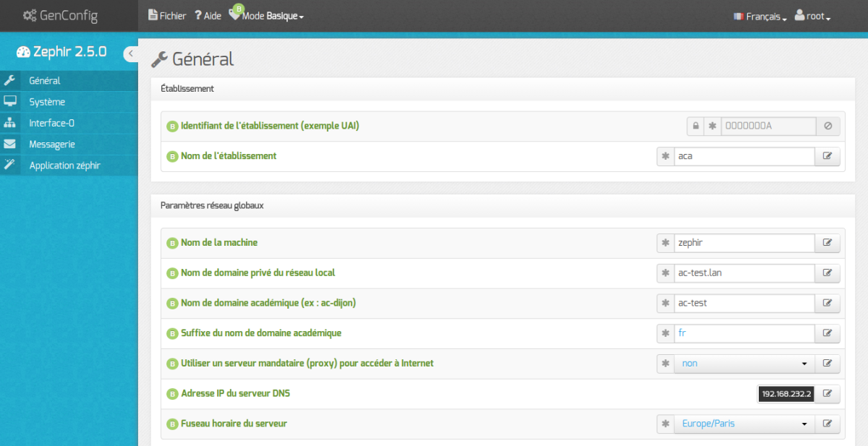The height and width of the screenshot is (446, 868).
Task: Click the magic wand icon beside Application zéphir
Action: click(9, 165)
